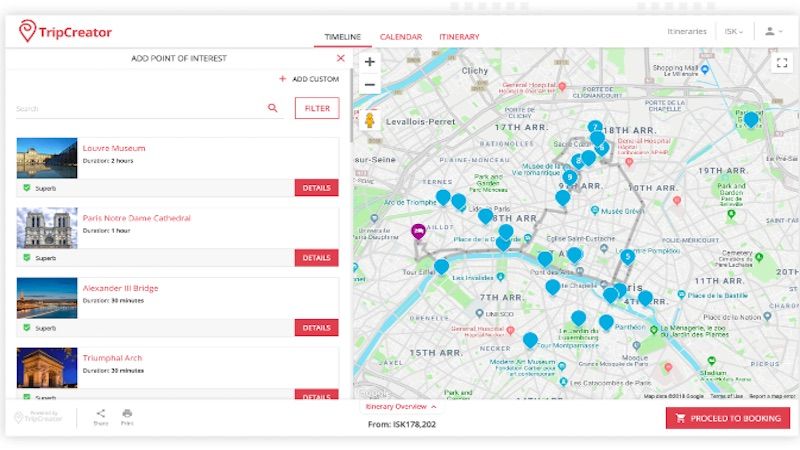Expand the Itinerary Overview panel
Screen dimensions: 800x450
[x=401, y=407]
